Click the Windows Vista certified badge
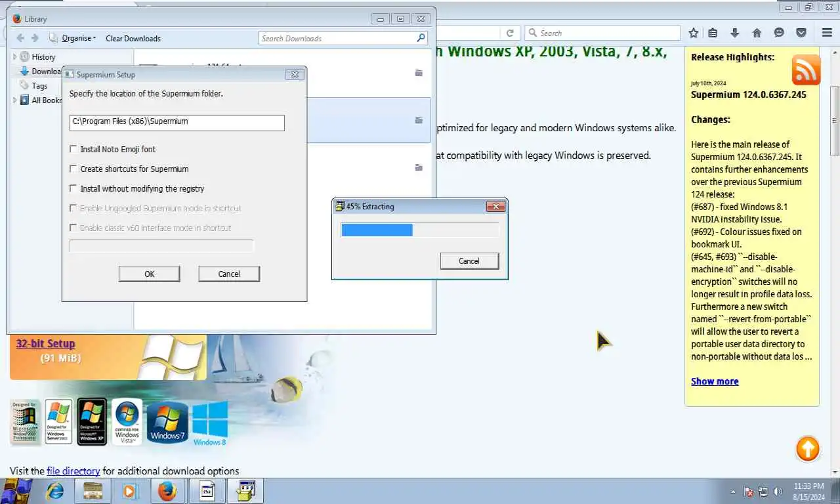 coord(127,422)
